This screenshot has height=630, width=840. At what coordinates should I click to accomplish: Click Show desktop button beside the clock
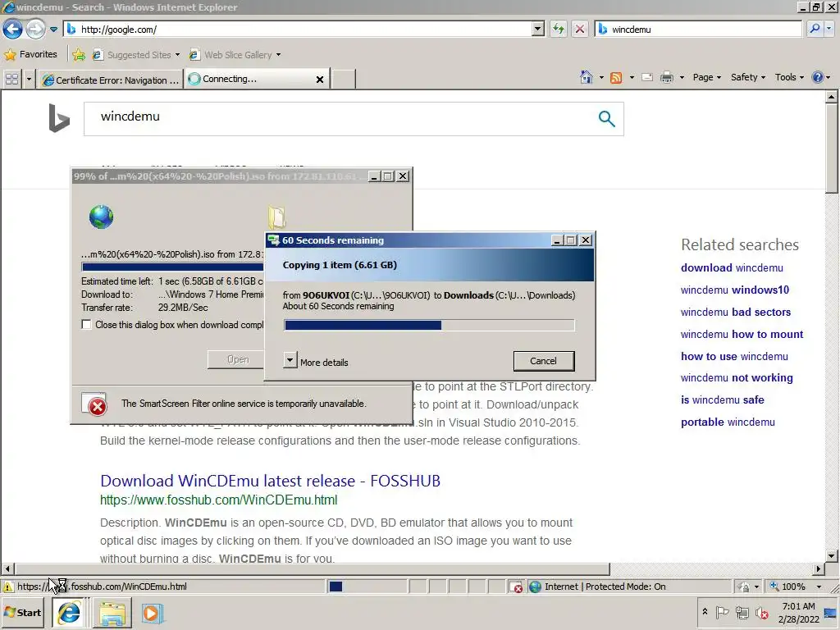(x=831, y=612)
